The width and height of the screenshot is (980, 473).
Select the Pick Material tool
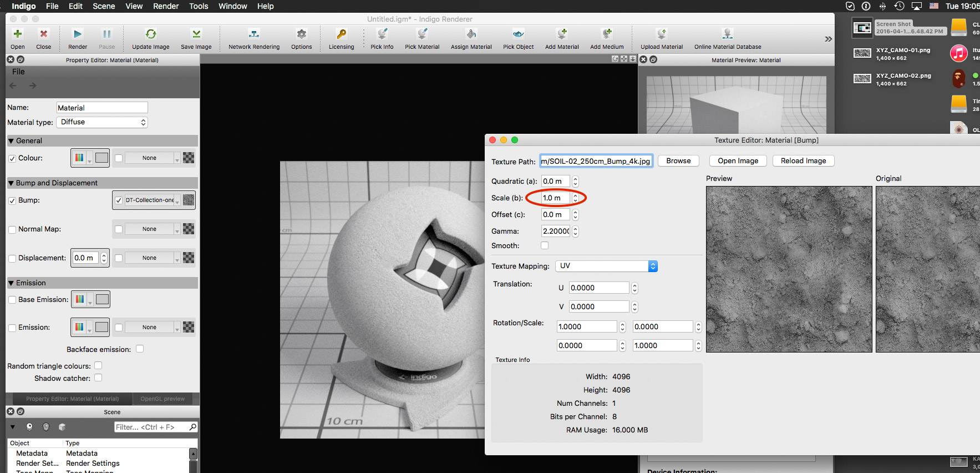[422, 34]
